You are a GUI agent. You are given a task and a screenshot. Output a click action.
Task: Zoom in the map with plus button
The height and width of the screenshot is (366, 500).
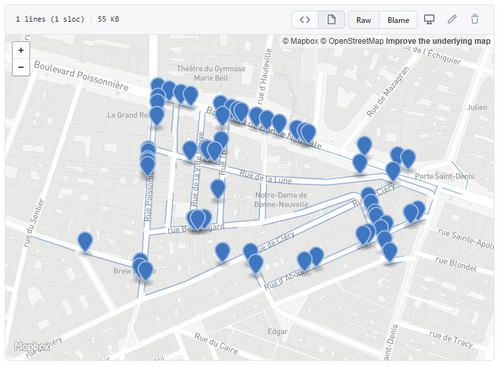click(x=21, y=50)
